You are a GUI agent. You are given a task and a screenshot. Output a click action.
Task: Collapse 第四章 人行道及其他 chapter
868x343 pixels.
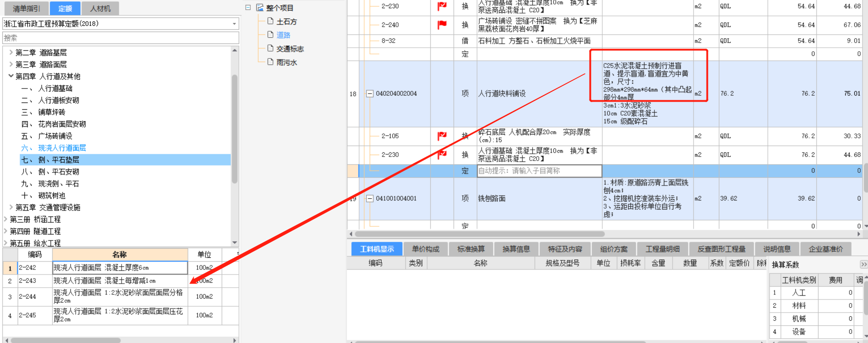click(11, 76)
